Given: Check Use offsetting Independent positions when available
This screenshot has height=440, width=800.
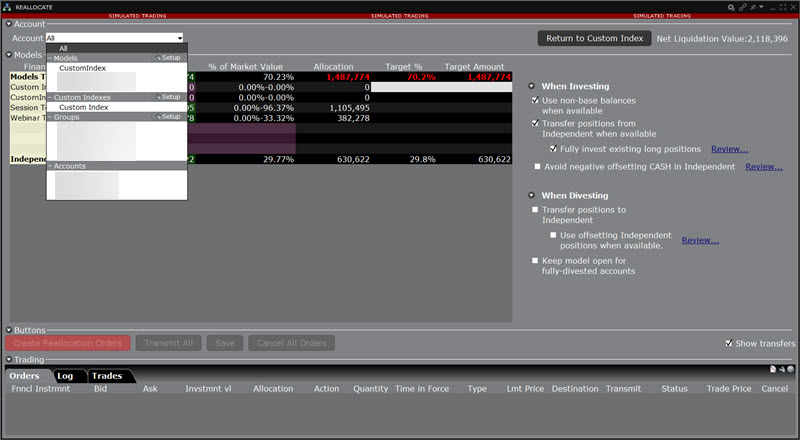Looking at the screenshot, I should pyautogui.click(x=553, y=235).
